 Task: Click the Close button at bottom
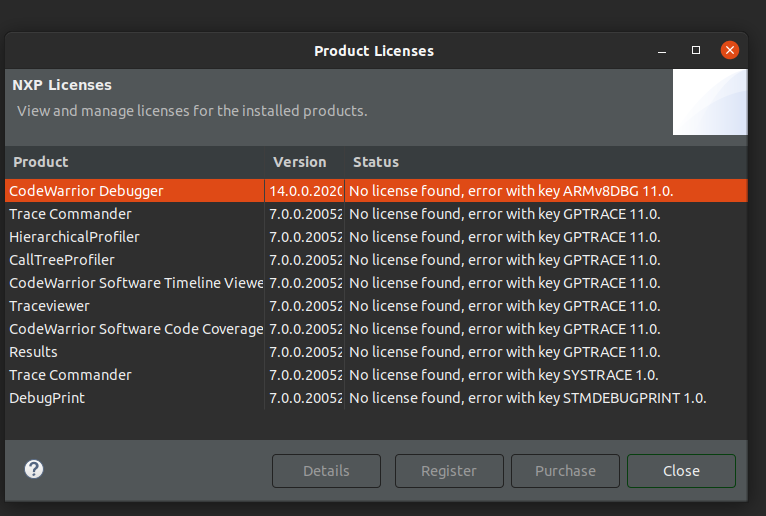(681, 471)
